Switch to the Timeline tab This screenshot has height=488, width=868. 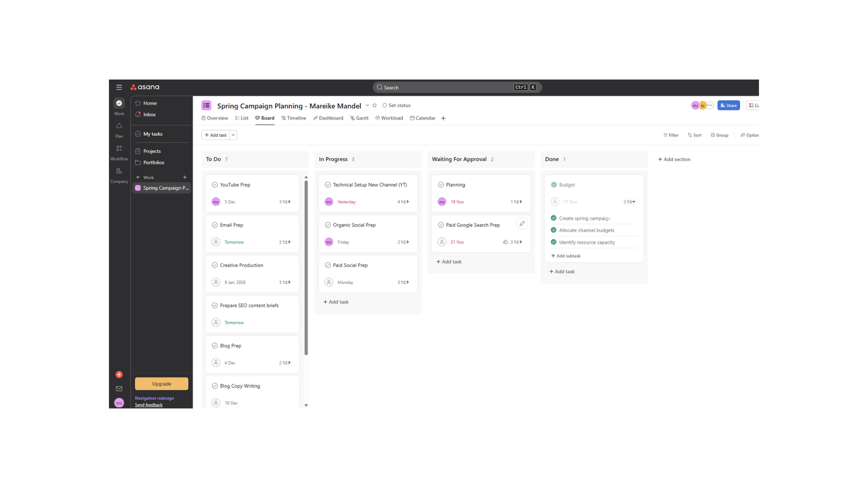pos(294,118)
